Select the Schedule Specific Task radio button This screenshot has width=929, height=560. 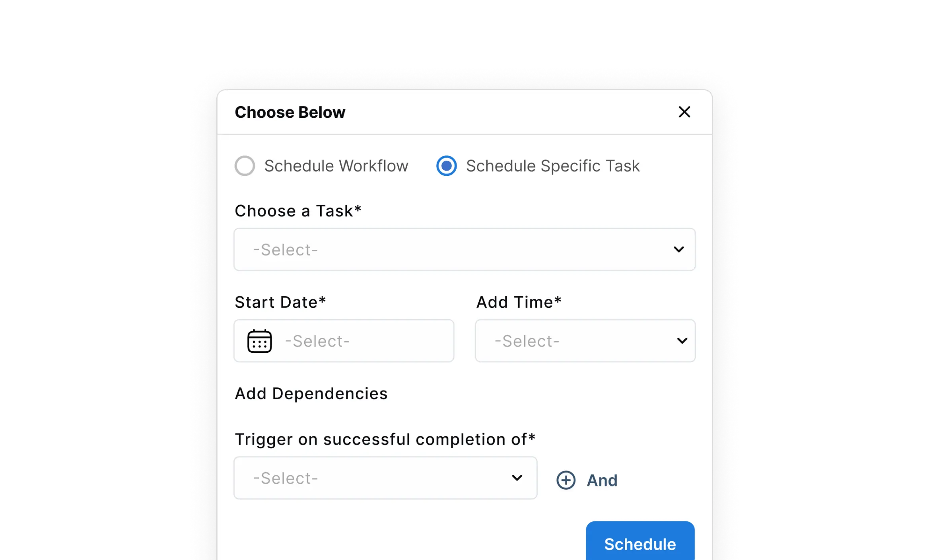(x=446, y=166)
